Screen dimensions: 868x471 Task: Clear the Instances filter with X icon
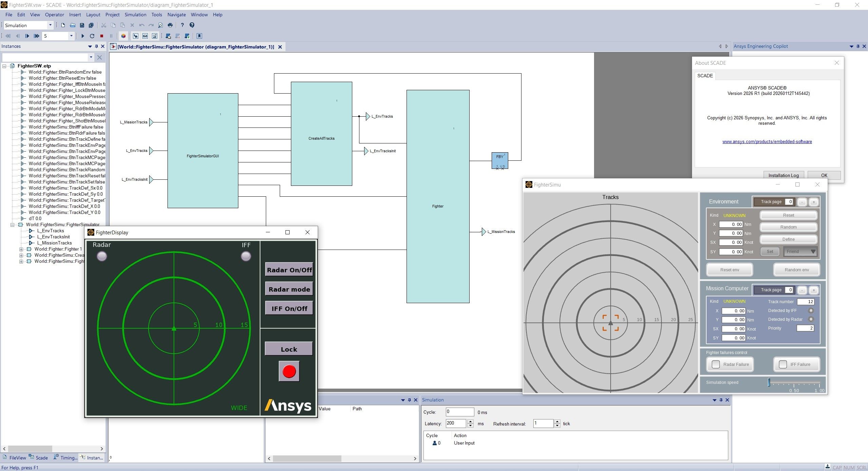[99, 57]
